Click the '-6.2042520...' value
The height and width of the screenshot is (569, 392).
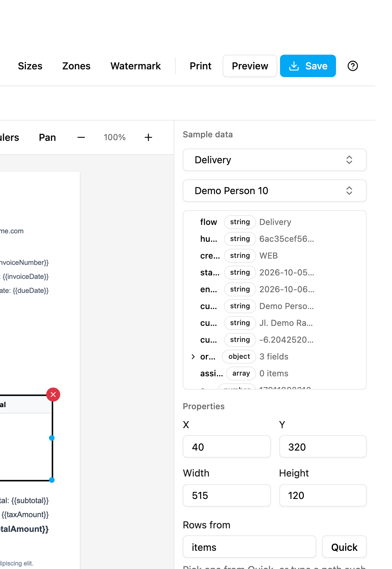click(x=286, y=340)
